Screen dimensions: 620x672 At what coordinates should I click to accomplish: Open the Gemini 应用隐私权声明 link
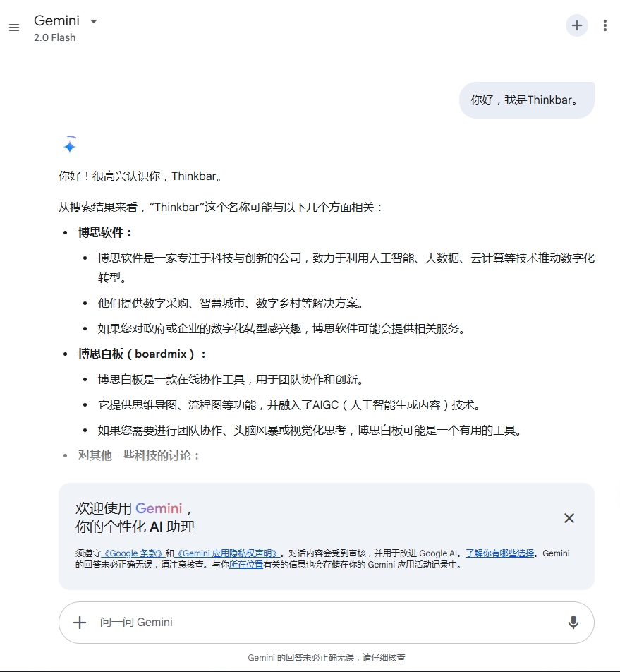tap(227, 553)
